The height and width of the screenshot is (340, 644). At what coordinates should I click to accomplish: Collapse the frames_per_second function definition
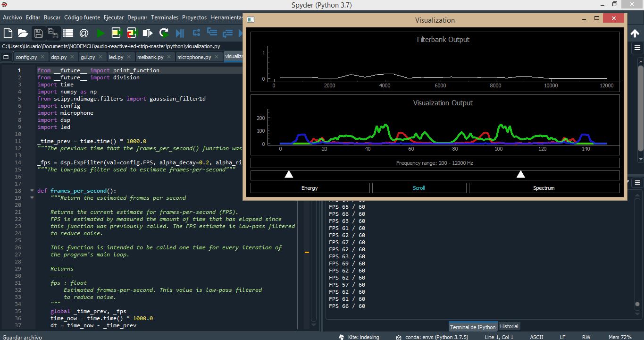pyautogui.click(x=32, y=191)
